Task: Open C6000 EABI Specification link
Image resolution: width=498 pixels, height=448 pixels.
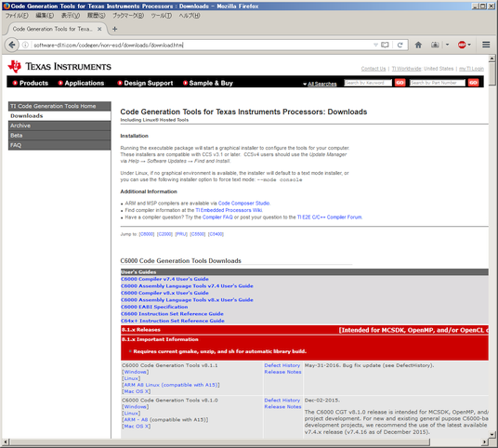Action: (x=154, y=307)
